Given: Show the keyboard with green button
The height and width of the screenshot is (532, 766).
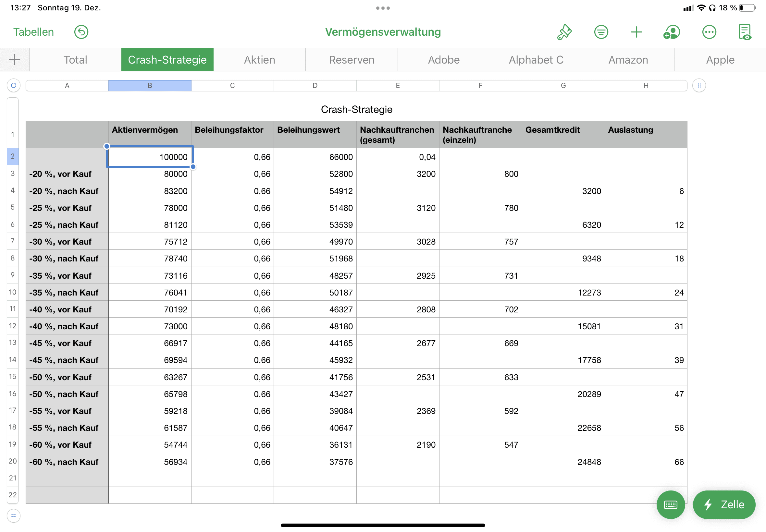Looking at the screenshot, I should tap(670, 505).
